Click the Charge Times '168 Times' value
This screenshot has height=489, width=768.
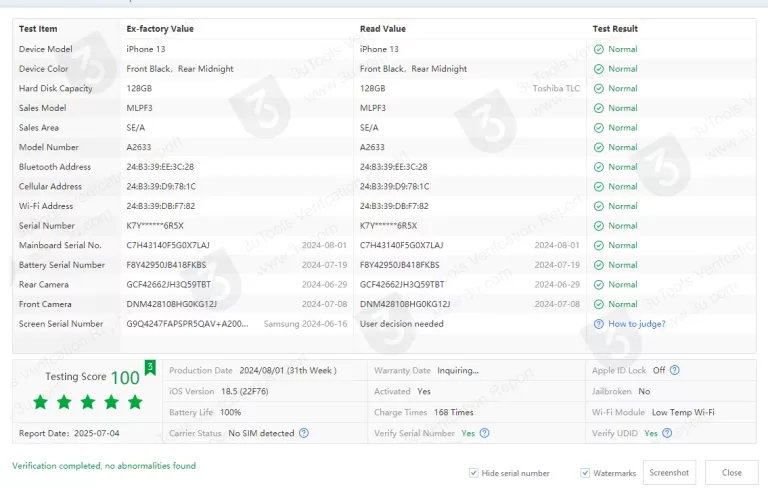click(x=454, y=413)
